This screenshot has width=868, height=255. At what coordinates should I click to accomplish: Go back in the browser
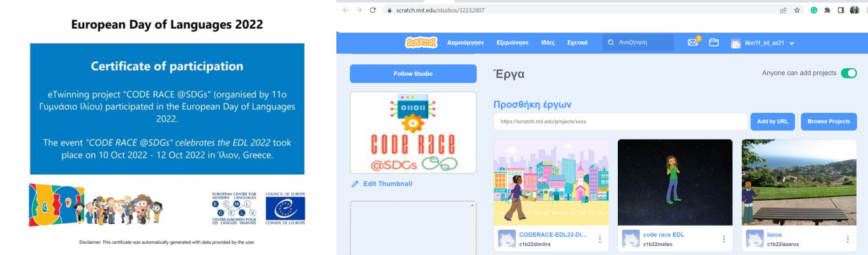pyautogui.click(x=346, y=10)
